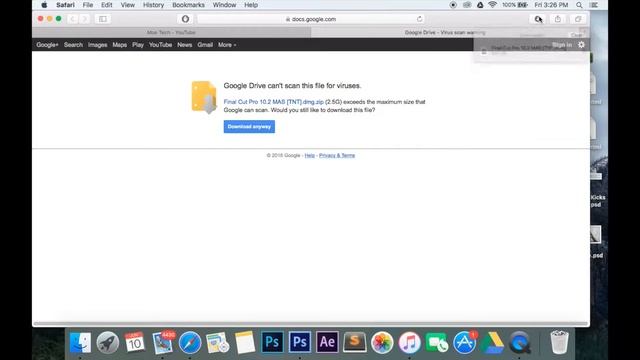Open the View menu
The width and height of the screenshot is (640, 360).
tap(128, 5)
